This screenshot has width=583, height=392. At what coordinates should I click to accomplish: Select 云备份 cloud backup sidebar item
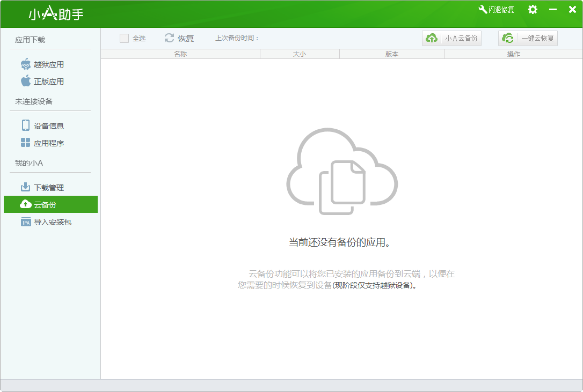click(50, 204)
